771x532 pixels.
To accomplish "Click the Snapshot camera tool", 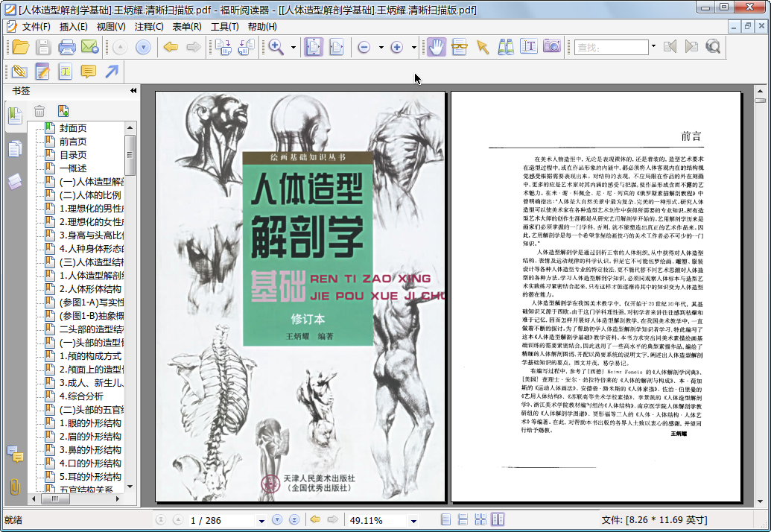I will click(552, 47).
